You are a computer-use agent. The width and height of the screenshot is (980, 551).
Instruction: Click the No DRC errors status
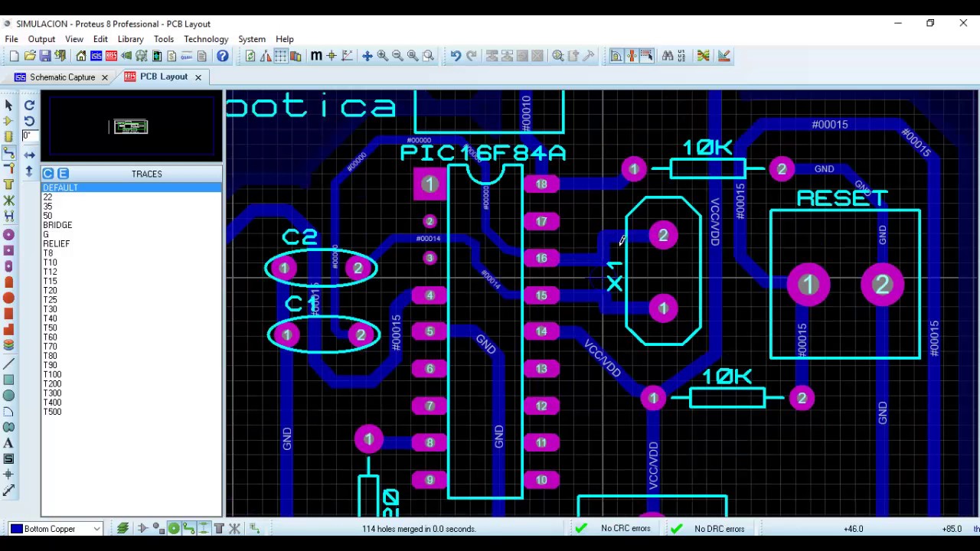[719, 529]
